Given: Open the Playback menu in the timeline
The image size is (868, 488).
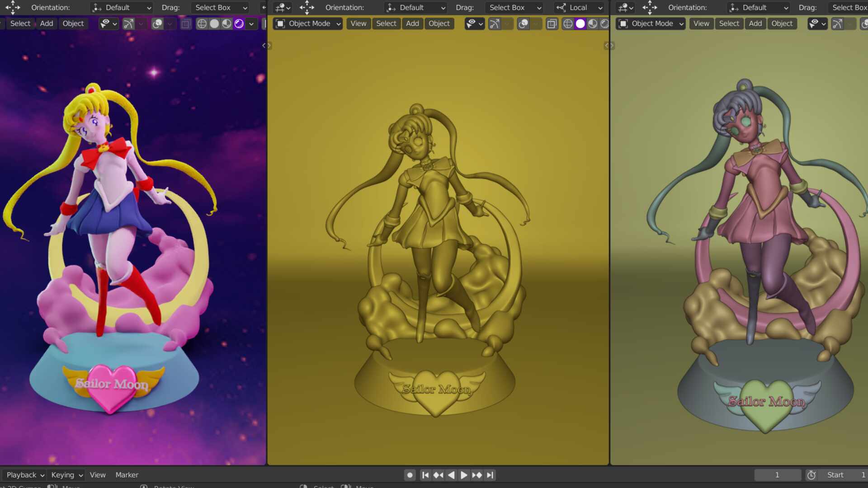Looking at the screenshot, I should point(25,475).
